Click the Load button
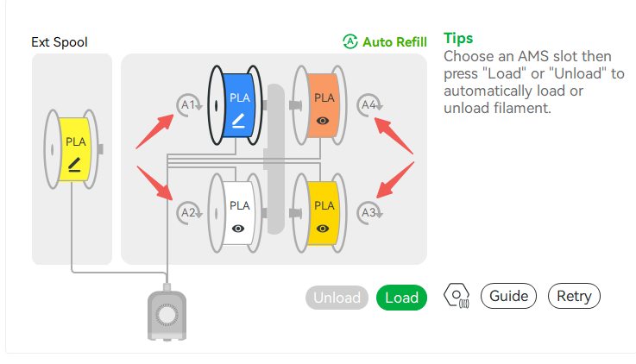This screenshot has height=364, width=636. [401, 298]
